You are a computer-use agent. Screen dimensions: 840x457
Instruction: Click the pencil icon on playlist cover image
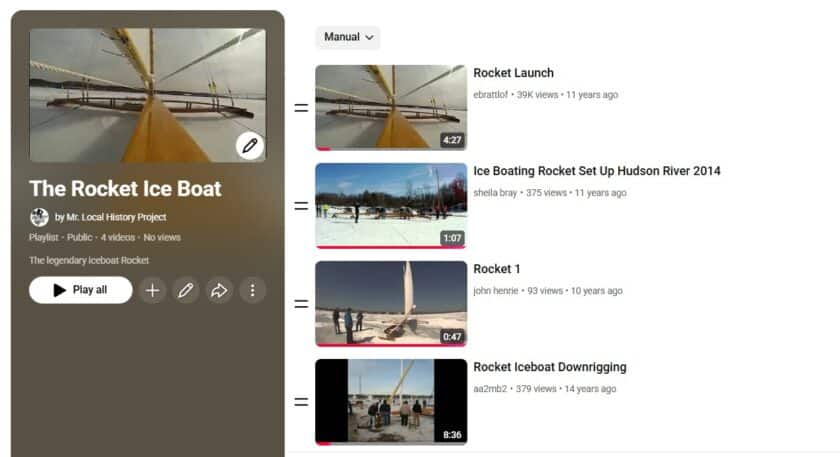point(250,145)
